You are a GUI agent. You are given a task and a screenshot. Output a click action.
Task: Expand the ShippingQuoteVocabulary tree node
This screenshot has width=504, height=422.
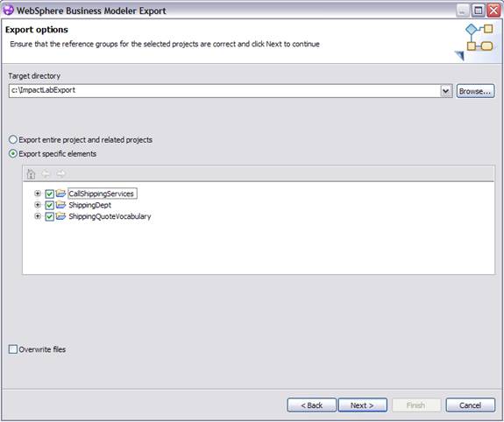coord(38,216)
